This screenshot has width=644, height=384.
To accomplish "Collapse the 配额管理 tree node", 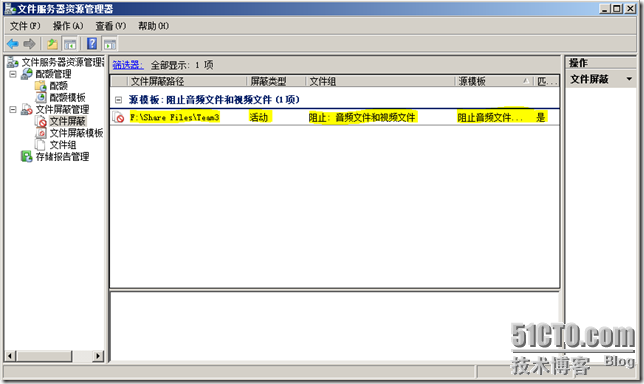I will point(13,74).
